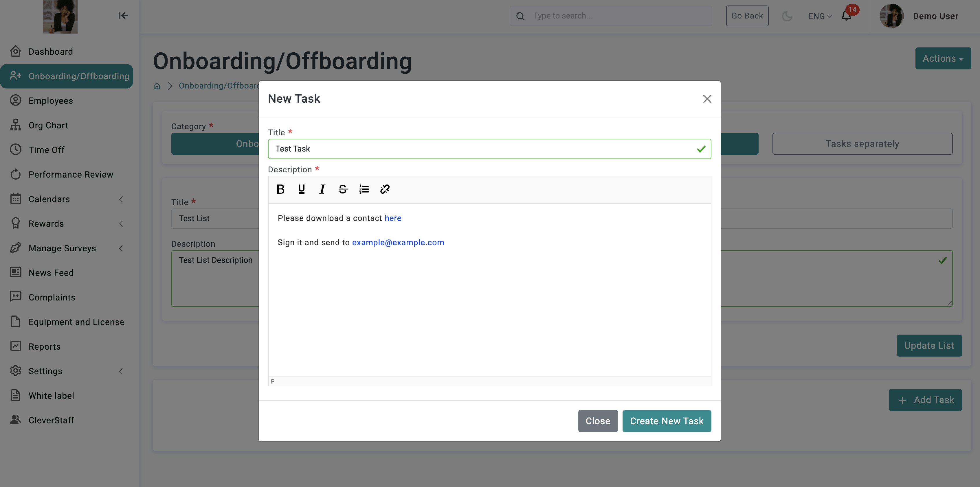
Task: Click the example@example.com email link
Action: pyautogui.click(x=398, y=243)
